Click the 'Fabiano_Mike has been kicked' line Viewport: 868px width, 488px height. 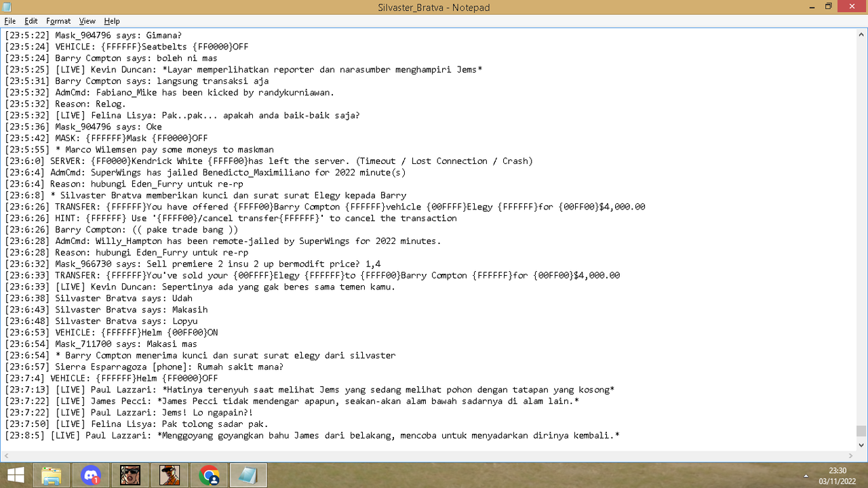tap(170, 92)
